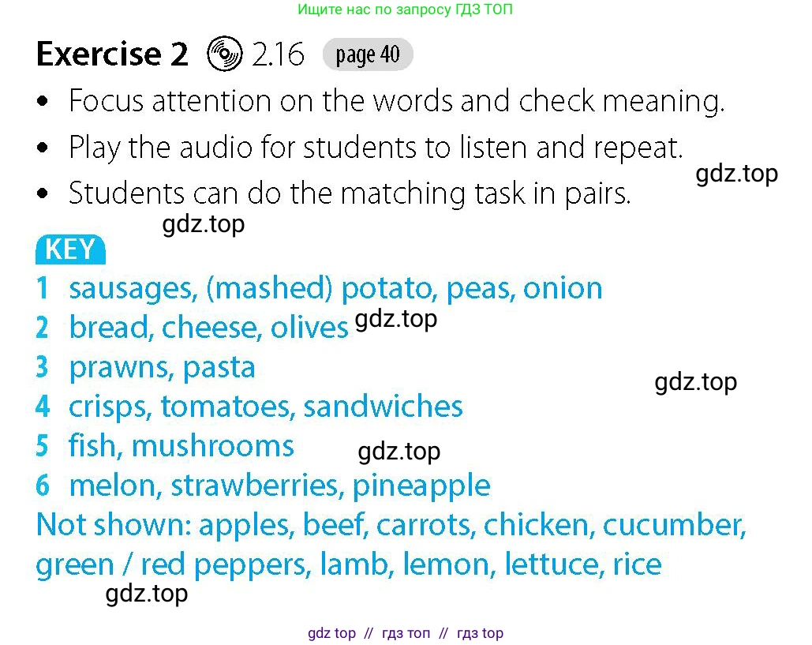Click the page 40 badge
The image size is (812, 645).
coord(368,54)
